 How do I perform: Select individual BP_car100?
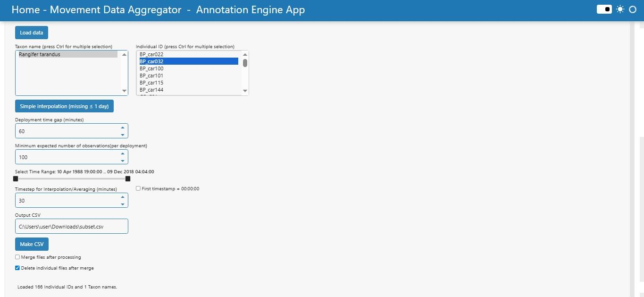coord(189,68)
